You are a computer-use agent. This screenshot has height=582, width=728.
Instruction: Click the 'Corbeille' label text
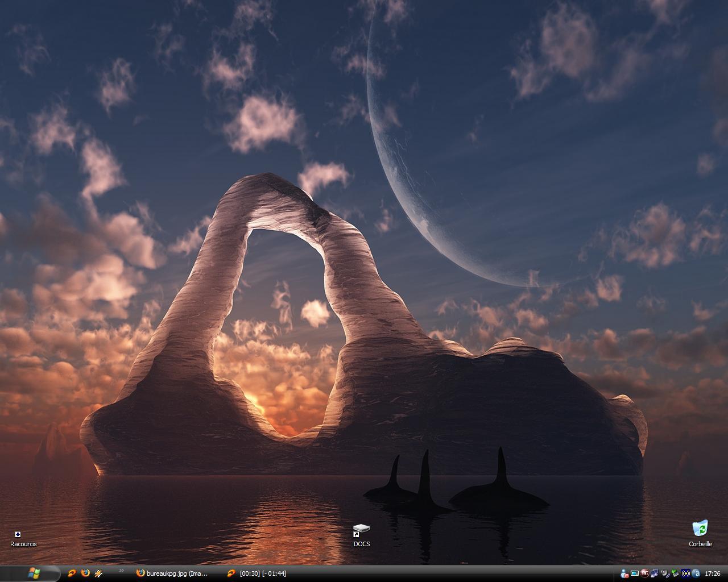pyautogui.click(x=701, y=544)
